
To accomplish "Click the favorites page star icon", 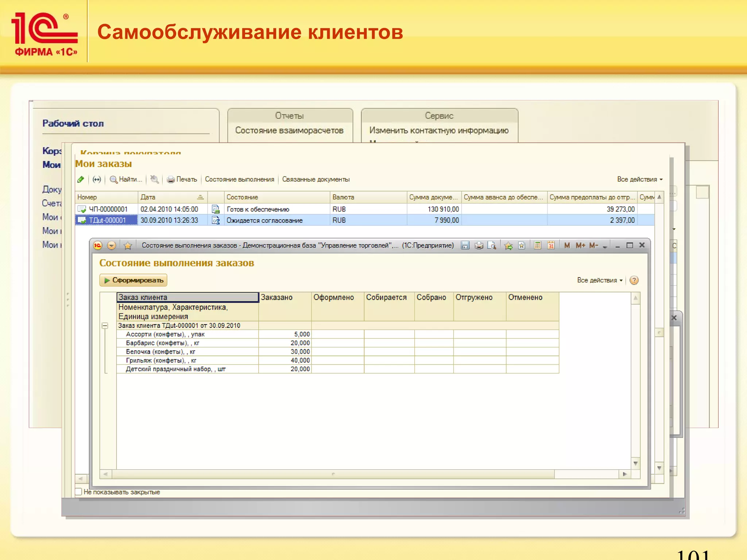I will coord(522,245).
